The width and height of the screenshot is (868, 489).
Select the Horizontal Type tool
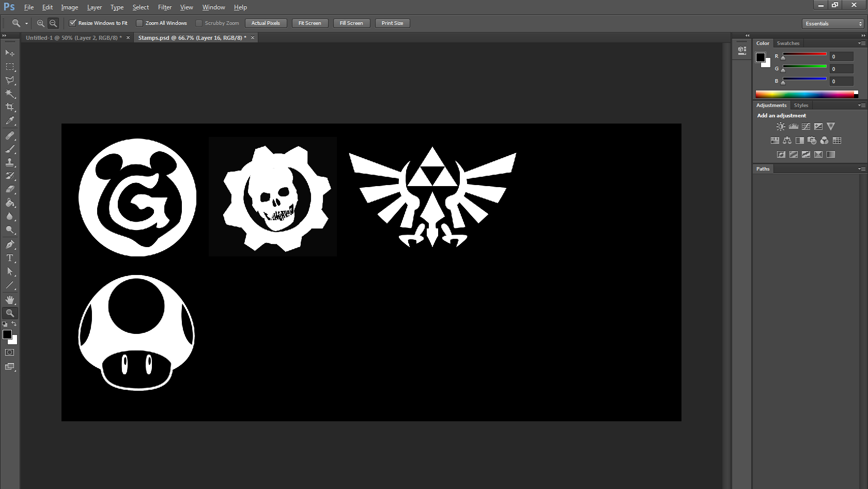pyautogui.click(x=10, y=258)
